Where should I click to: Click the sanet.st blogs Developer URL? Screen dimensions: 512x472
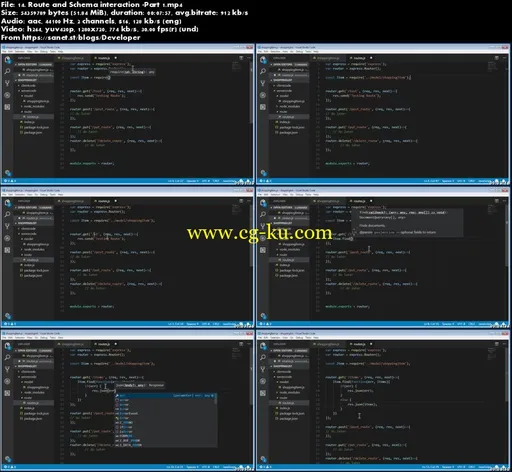point(81,38)
